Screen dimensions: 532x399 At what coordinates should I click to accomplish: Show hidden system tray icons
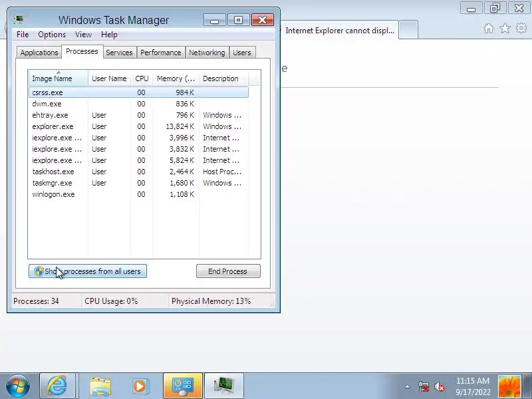point(407,386)
